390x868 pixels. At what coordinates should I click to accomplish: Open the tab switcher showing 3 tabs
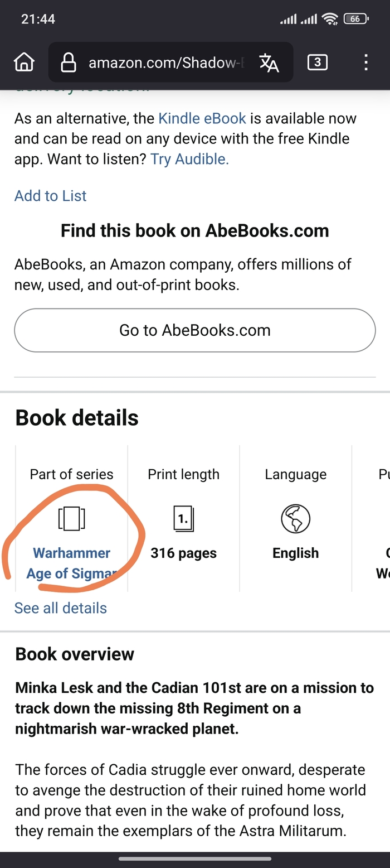pyautogui.click(x=317, y=62)
